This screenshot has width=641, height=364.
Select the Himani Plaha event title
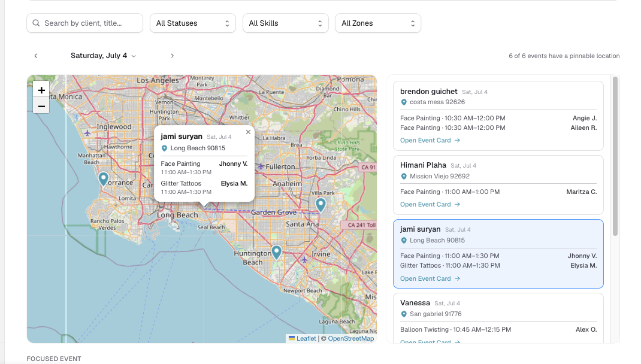pyautogui.click(x=423, y=165)
